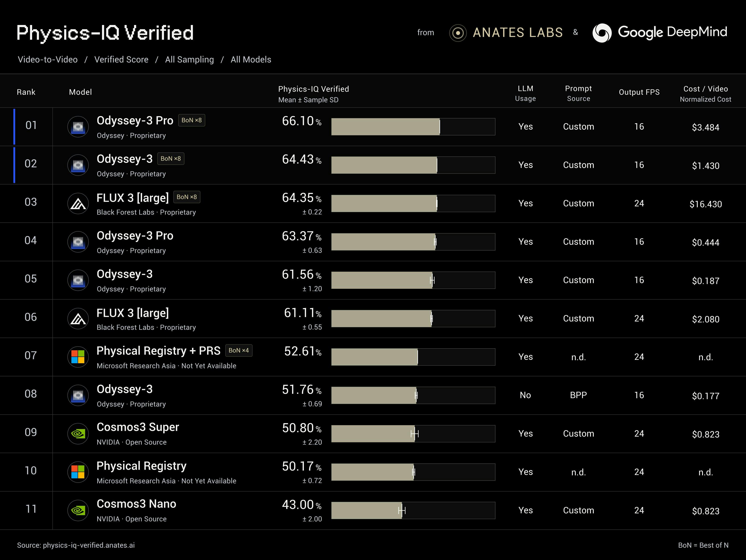This screenshot has width=746, height=560.
Task: Sort by the Output FPS column header
Action: (x=639, y=92)
